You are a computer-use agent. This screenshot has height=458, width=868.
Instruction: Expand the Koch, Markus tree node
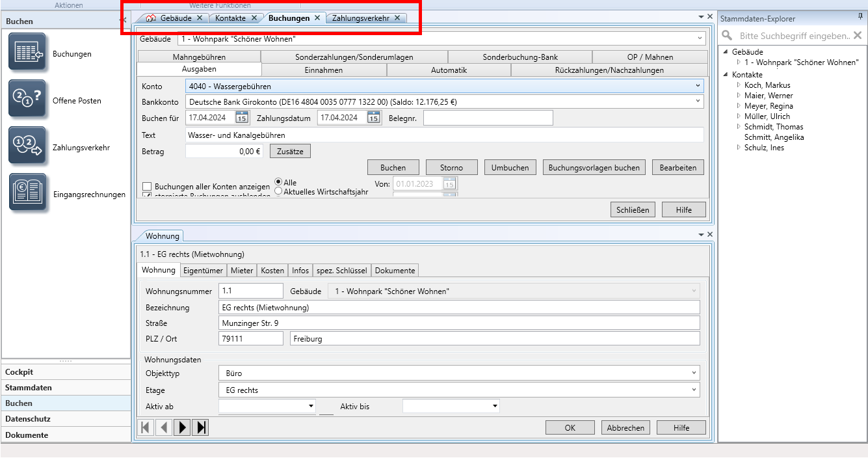click(739, 85)
